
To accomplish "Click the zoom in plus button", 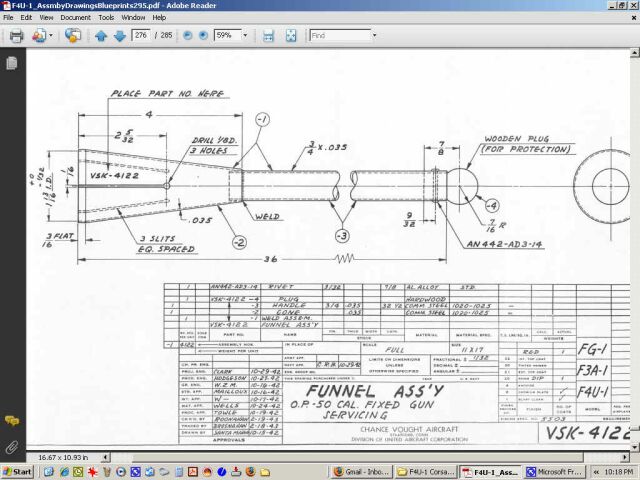I will tap(202, 36).
